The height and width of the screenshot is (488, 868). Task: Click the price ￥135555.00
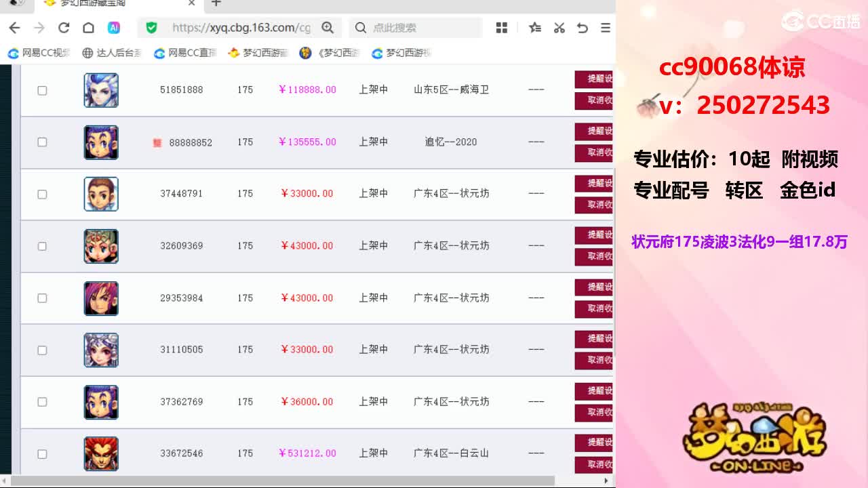click(307, 142)
